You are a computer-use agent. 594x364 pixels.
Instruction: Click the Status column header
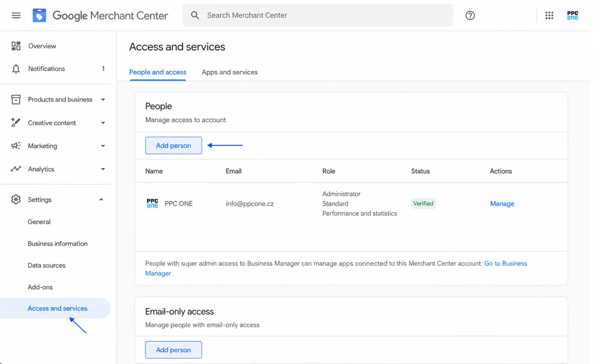pos(420,171)
